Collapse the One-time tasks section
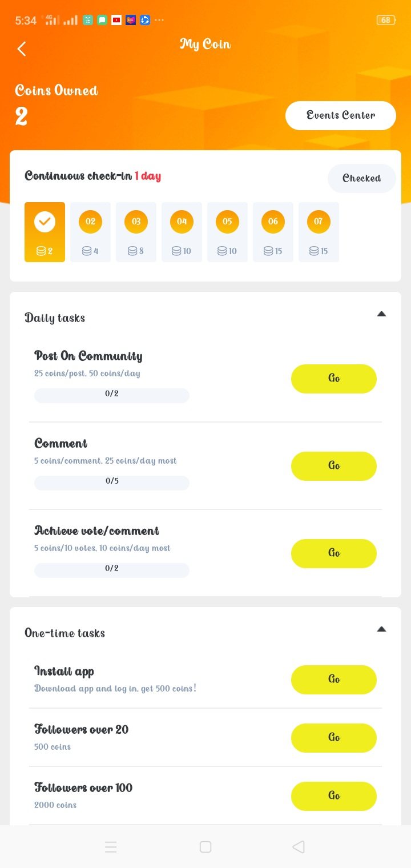The image size is (411, 868). coord(381,629)
